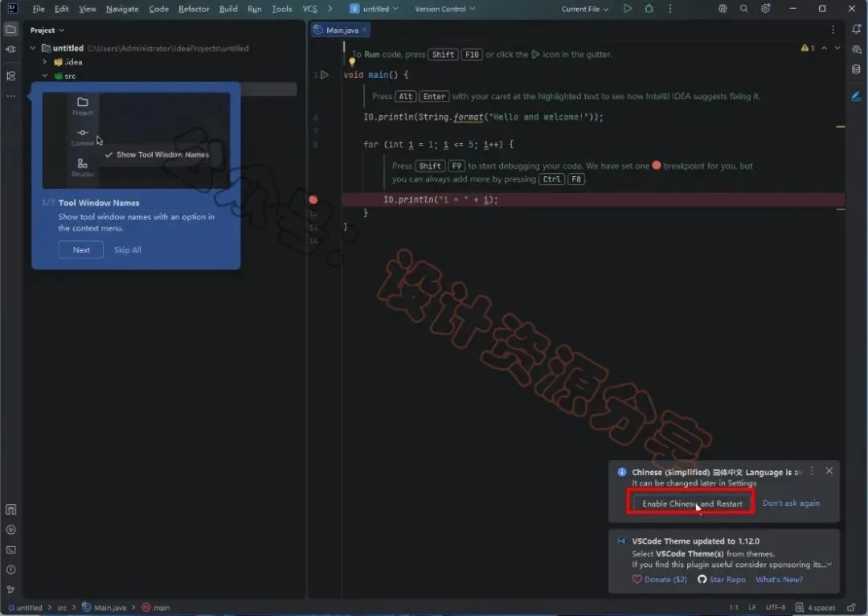Open editor tab options menu
Screen dimensions: 868x616
[x=833, y=30]
